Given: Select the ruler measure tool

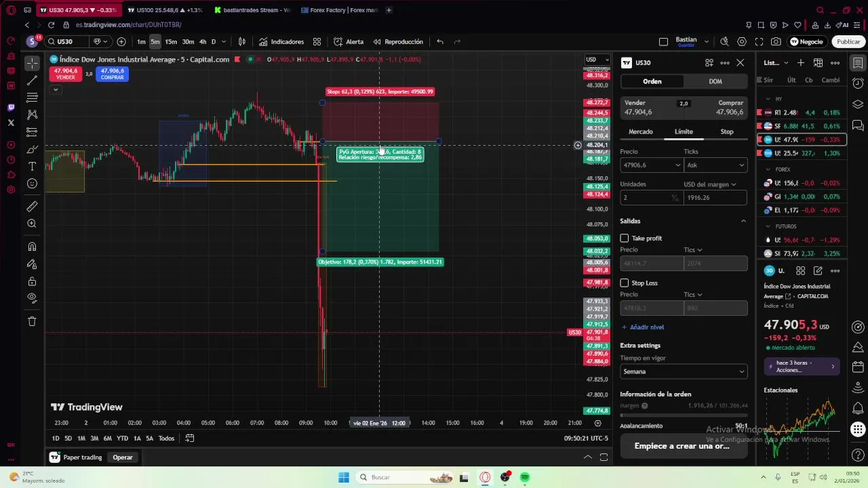Looking at the screenshot, I should pos(32,206).
